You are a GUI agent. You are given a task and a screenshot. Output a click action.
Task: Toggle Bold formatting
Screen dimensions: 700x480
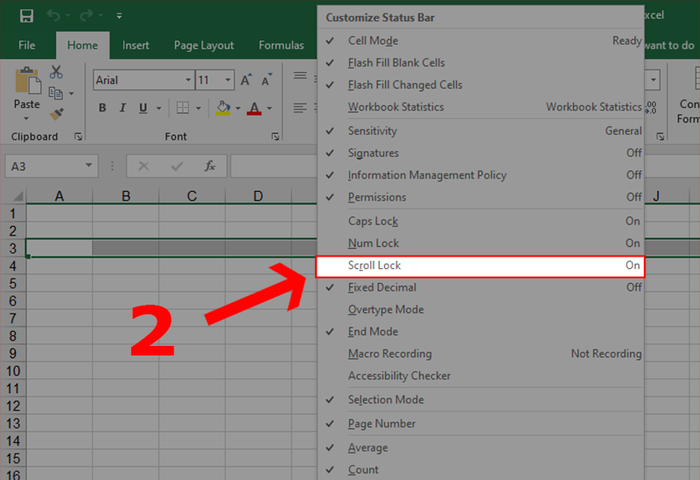(102, 108)
